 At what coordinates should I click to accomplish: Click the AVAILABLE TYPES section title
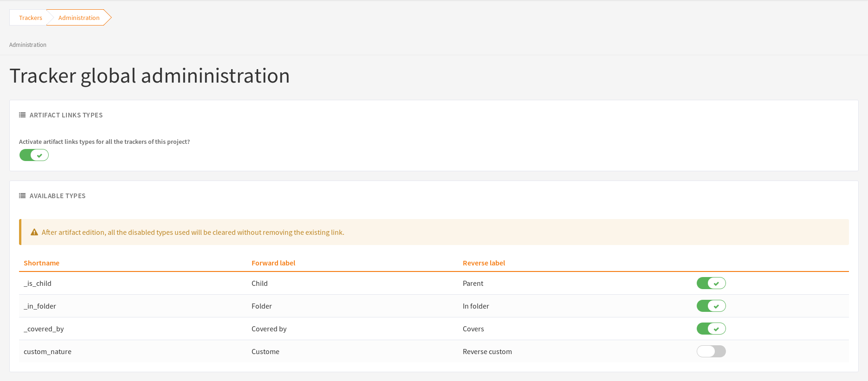point(58,196)
